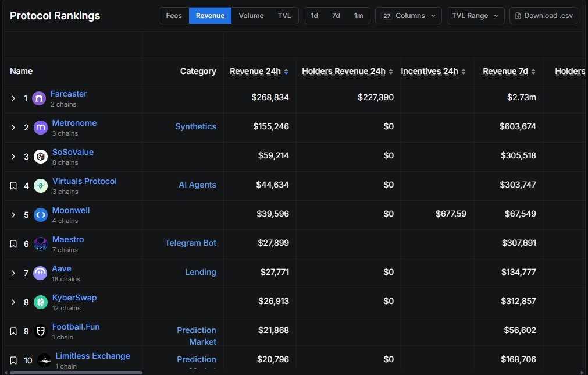Click the Revenue 7d column header
This screenshot has height=375, width=588.
coord(505,71)
